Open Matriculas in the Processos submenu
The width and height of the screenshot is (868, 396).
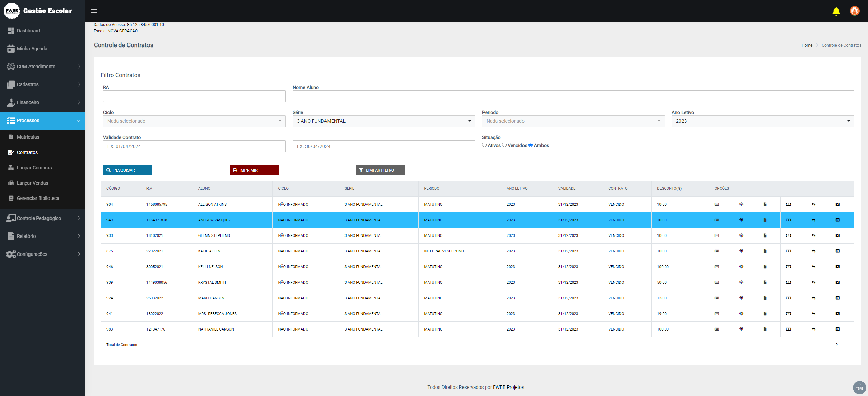(28, 137)
